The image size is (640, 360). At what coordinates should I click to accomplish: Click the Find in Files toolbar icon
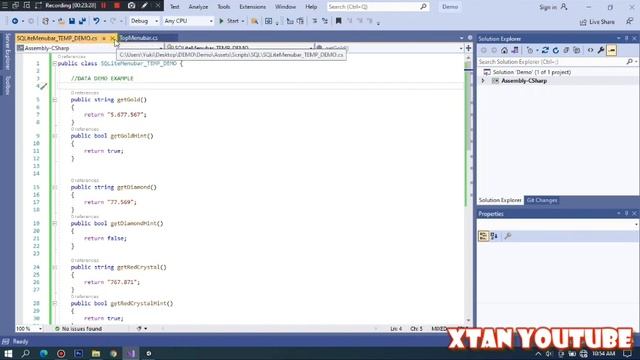(x=255, y=21)
